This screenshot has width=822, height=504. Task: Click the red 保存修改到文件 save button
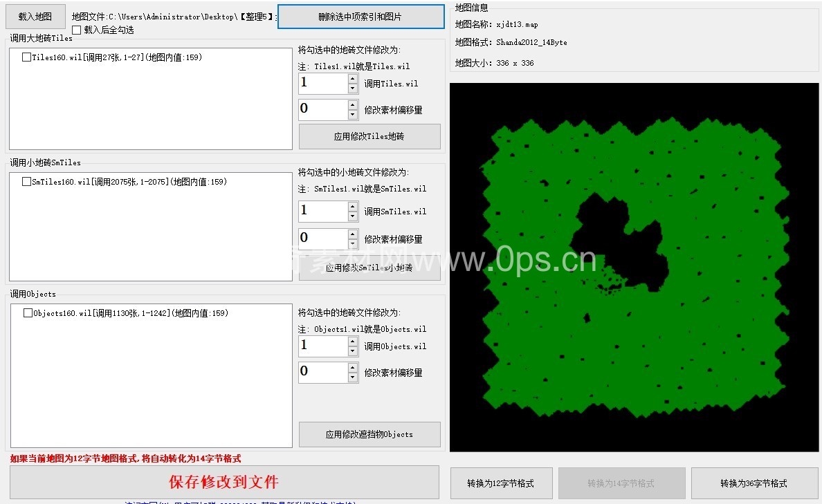[x=224, y=482]
